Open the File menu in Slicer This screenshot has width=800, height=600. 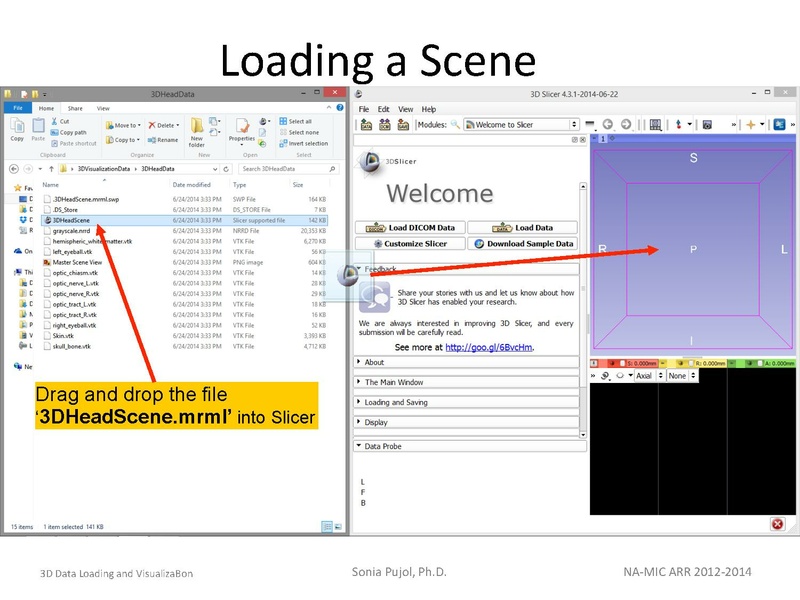tap(364, 109)
